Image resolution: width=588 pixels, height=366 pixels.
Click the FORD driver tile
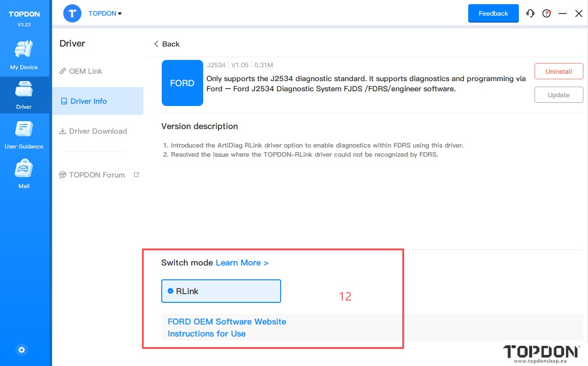tap(182, 83)
